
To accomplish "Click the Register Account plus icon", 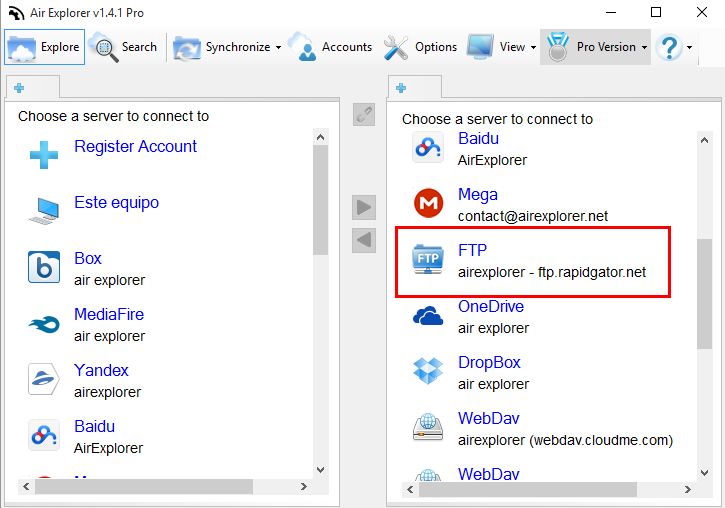I will (x=44, y=155).
